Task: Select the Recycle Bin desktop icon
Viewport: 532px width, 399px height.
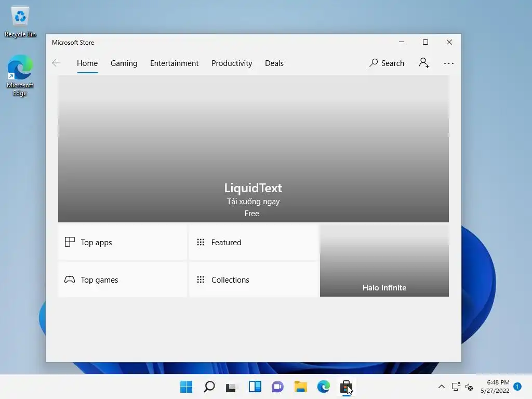Action: (x=20, y=22)
